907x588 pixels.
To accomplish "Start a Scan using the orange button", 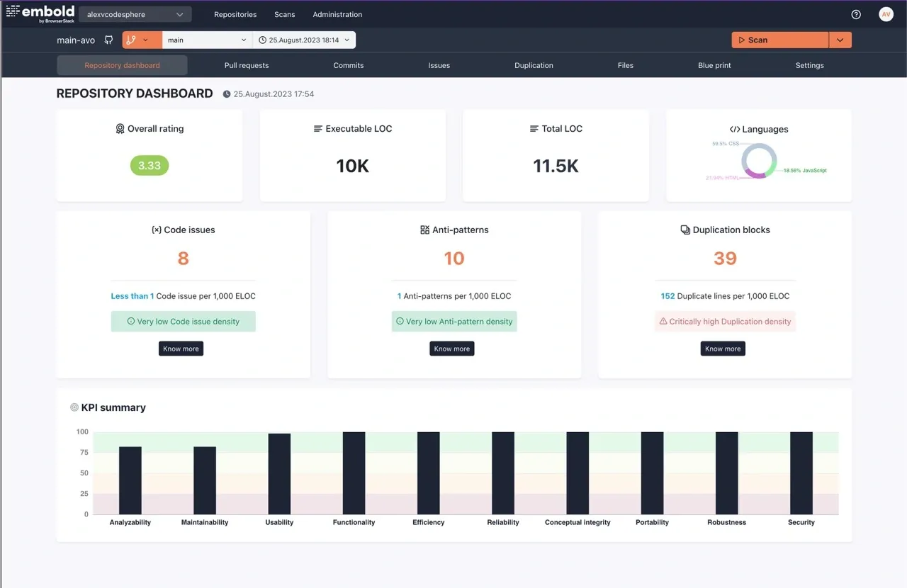I will click(779, 40).
